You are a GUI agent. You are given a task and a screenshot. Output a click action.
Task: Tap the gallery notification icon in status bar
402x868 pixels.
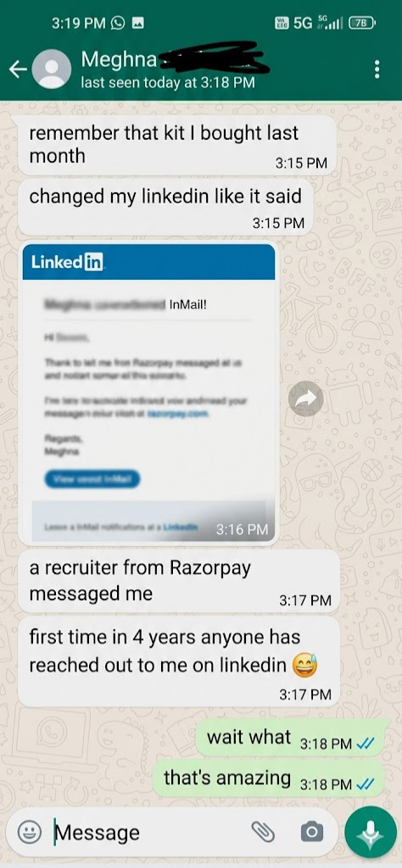pyautogui.click(x=138, y=23)
